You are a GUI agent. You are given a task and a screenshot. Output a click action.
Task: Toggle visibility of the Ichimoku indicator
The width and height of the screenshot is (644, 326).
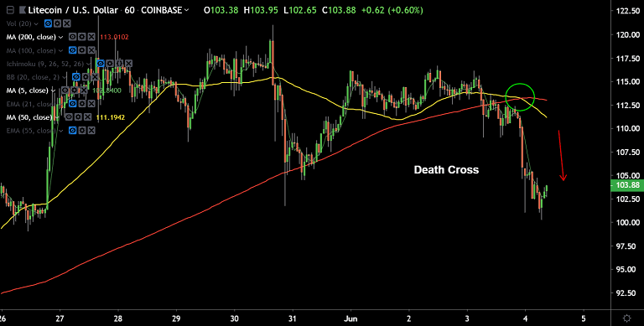pyautogui.click(x=101, y=64)
